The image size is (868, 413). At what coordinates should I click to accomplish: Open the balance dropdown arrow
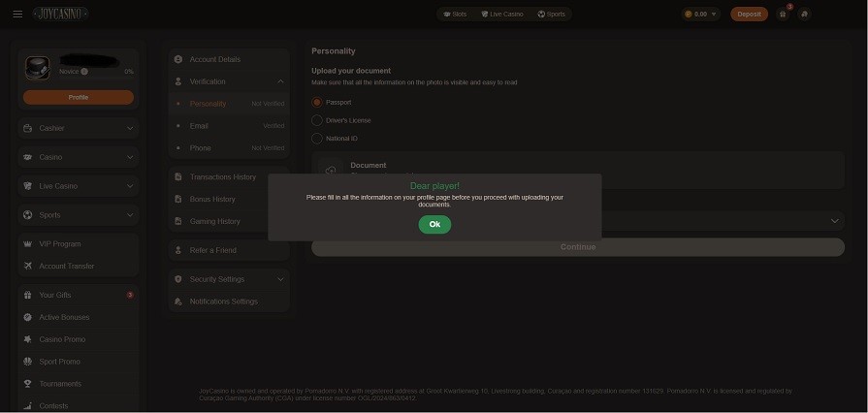pyautogui.click(x=714, y=15)
